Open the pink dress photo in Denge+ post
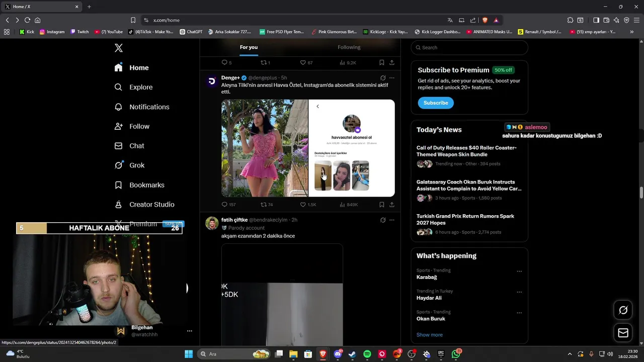The height and width of the screenshot is (362, 644). [x=265, y=148]
